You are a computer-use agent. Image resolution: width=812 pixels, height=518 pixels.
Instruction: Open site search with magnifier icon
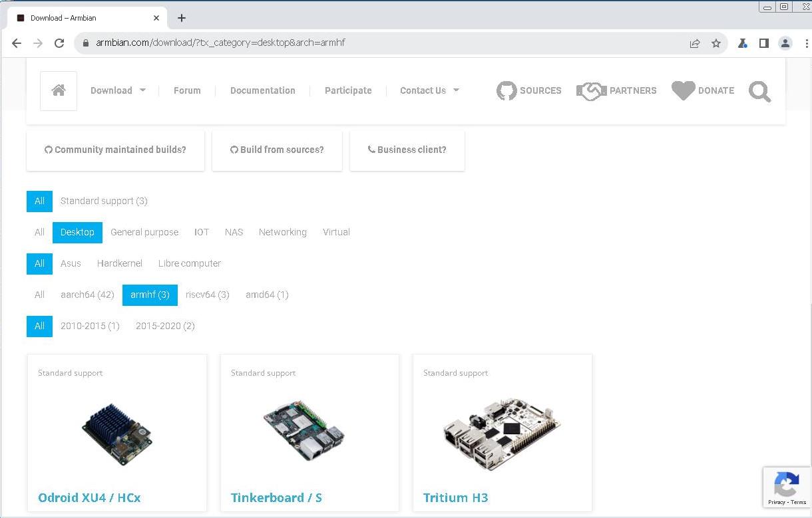tap(759, 92)
